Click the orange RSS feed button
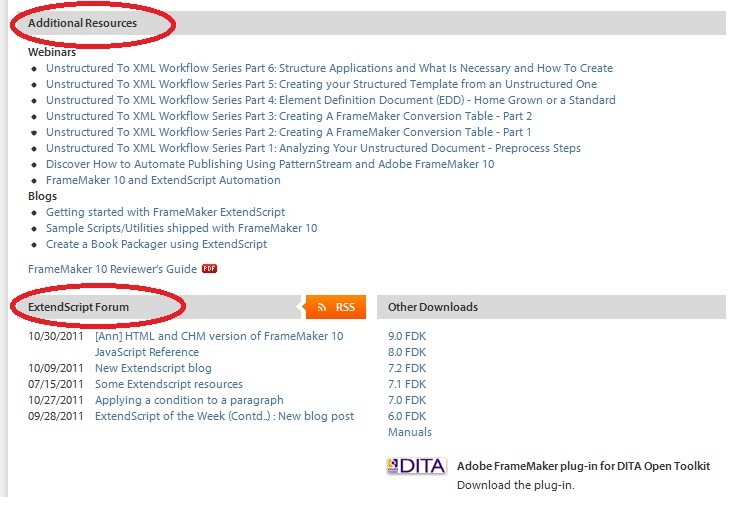Viewport: 736px width, 507px height. [336, 307]
